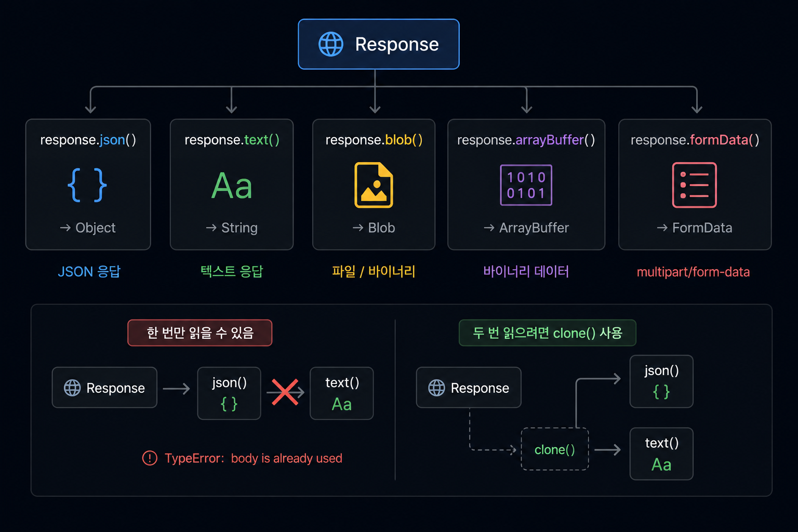Click the text() box in the clone panel
The height and width of the screenshot is (532, 798).
coord(661,454)
